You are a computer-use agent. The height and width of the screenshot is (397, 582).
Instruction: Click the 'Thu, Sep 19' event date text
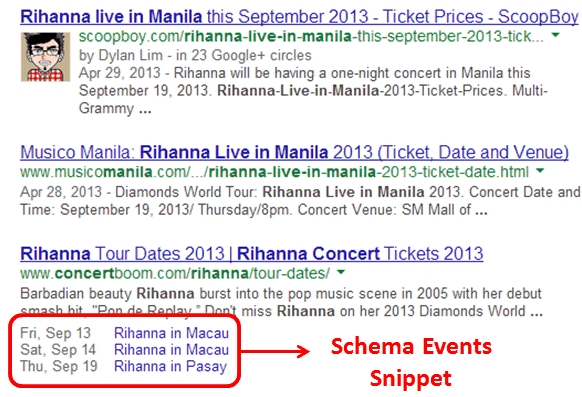click(x=59, y=366)
